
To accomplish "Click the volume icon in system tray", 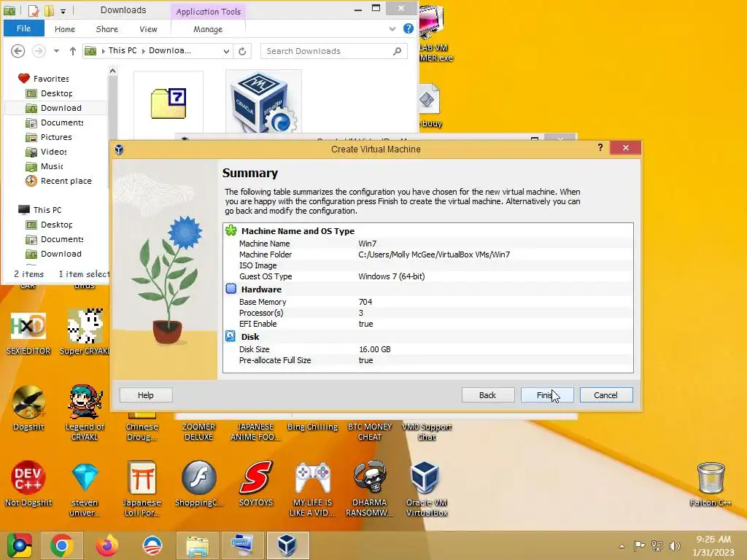I will tap(674, 545).
